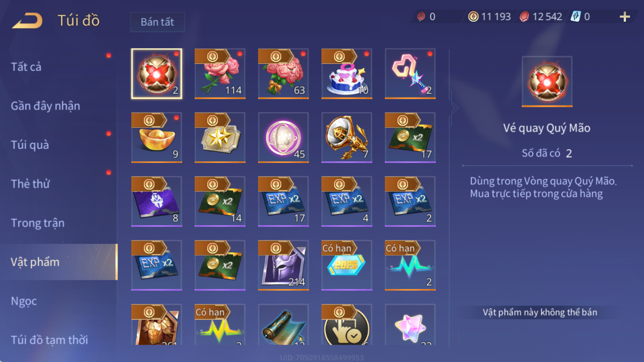Select the rose bouquet item with 63
Screen dimensions: 644x362
pos(283,74)
